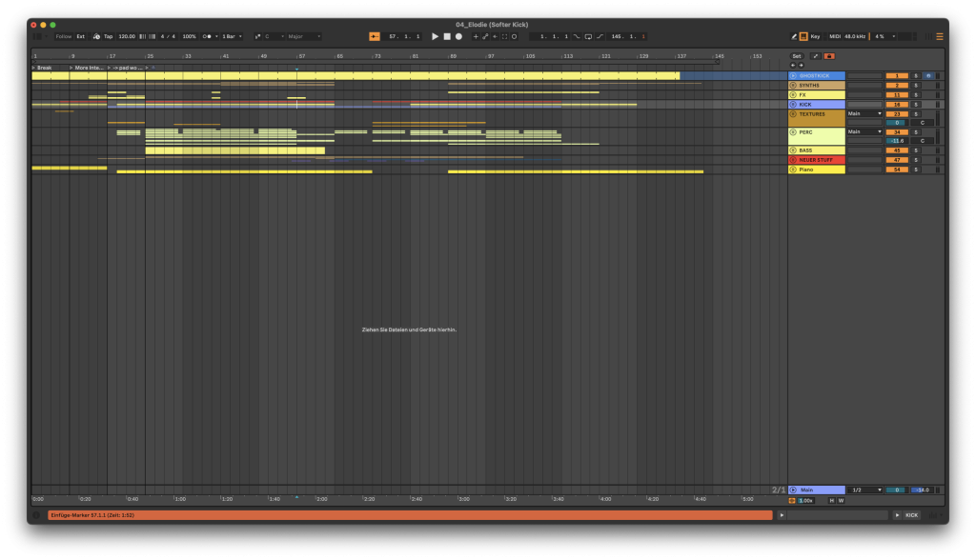Image resolution: width=976 pixels, height=560 pixels.
Task: Open the Major scale dropdown
Action: 304,36
